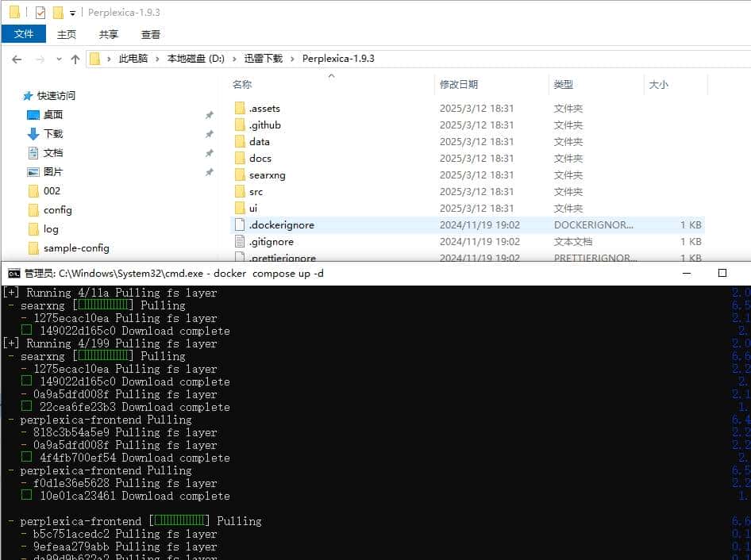751x560 pixels.
Task: Switch to the 查看 ribbon tab
Action: click(x=151, y=34)
